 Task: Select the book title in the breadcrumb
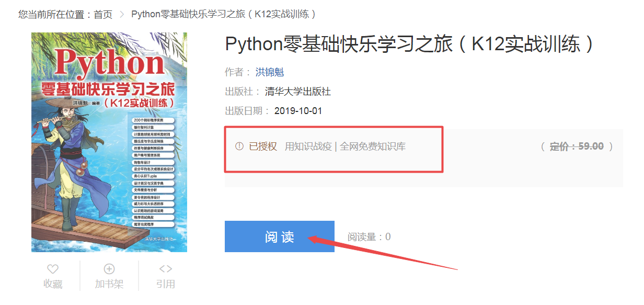224,14
